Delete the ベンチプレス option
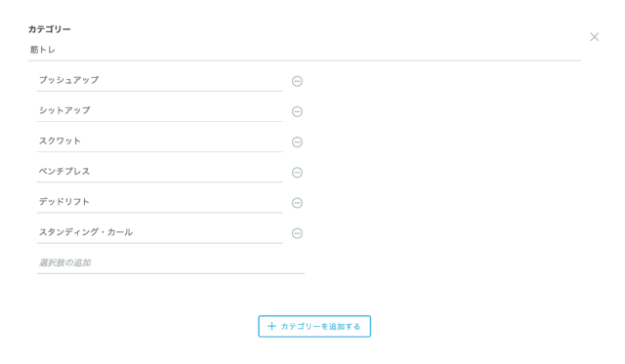 tap(297, 173)
